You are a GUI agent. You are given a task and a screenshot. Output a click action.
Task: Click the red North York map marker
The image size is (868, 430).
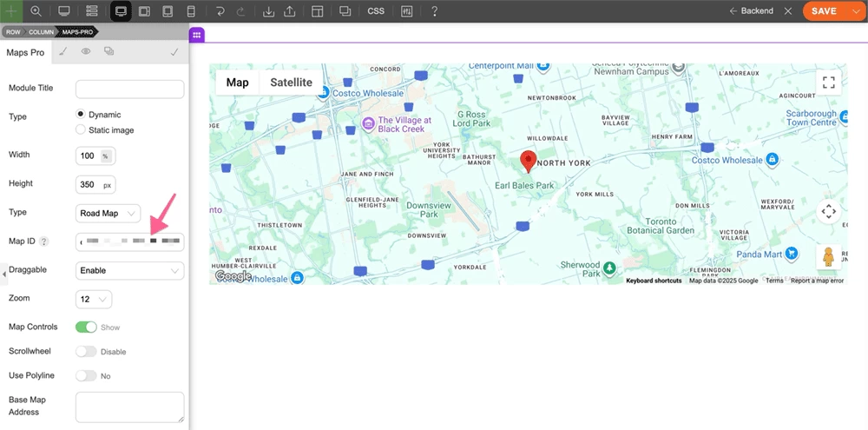pos(529,161)
